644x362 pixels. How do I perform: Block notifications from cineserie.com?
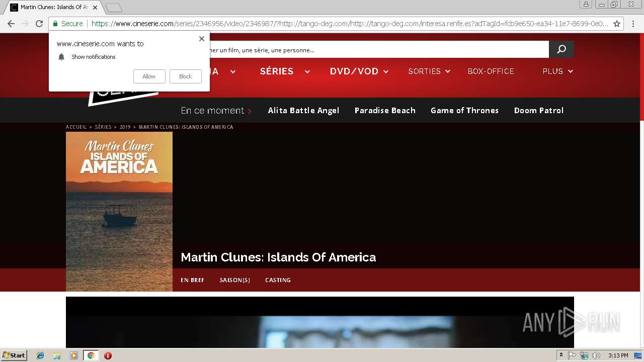tap(185, 76)
